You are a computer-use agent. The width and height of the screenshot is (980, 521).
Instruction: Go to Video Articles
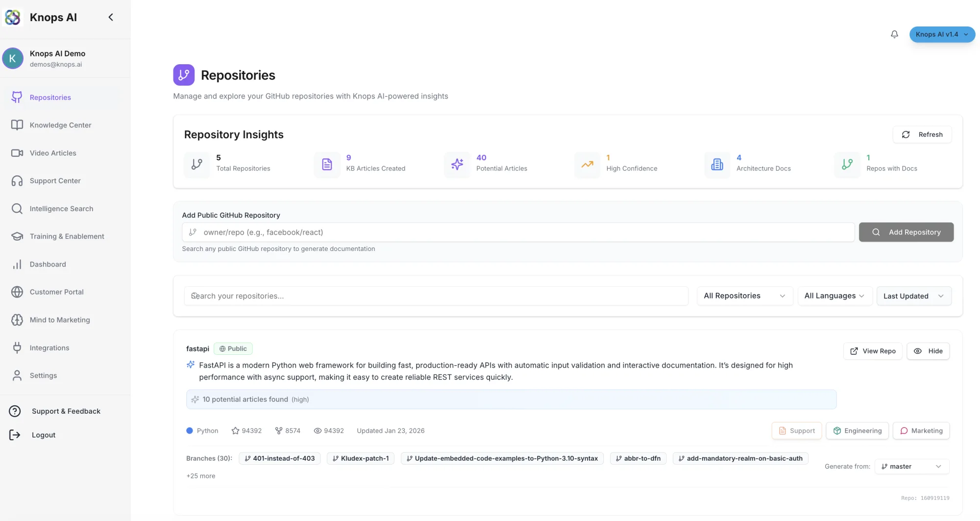tap(53, 153)
